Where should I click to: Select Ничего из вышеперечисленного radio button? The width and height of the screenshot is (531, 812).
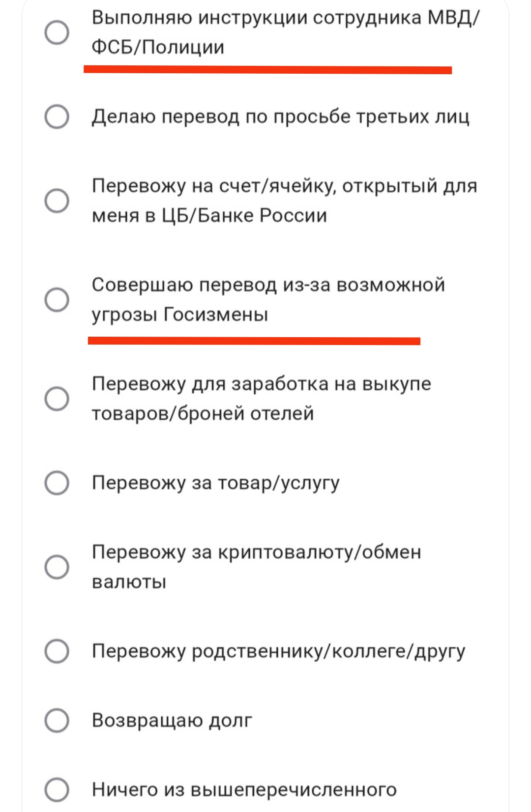[57, 790]
